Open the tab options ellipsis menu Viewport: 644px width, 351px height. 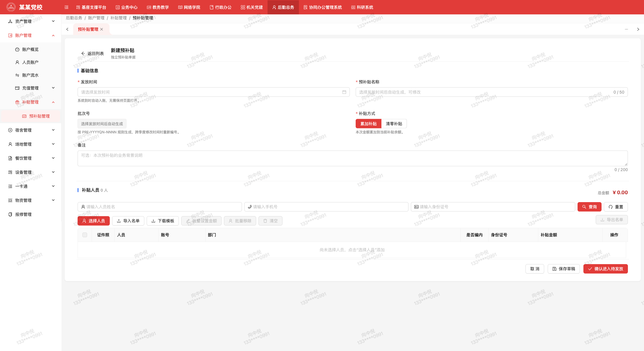(626, 29)
